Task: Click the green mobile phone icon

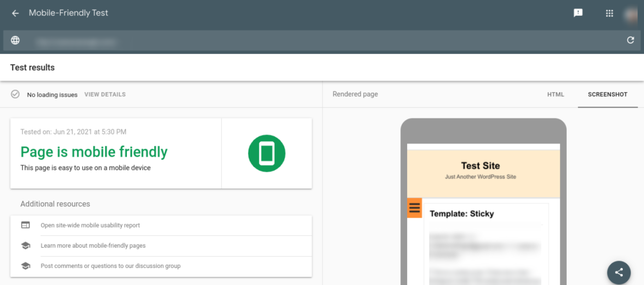Action: click(267, 153)
